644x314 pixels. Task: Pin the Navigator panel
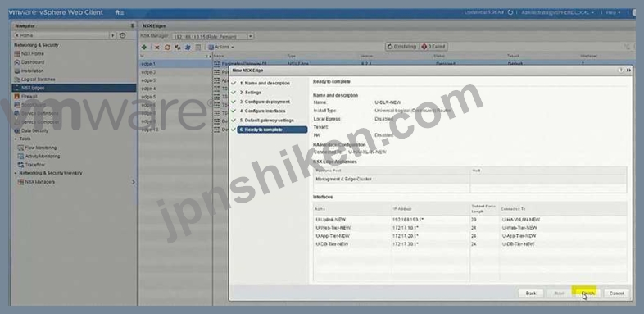point(132,25)
